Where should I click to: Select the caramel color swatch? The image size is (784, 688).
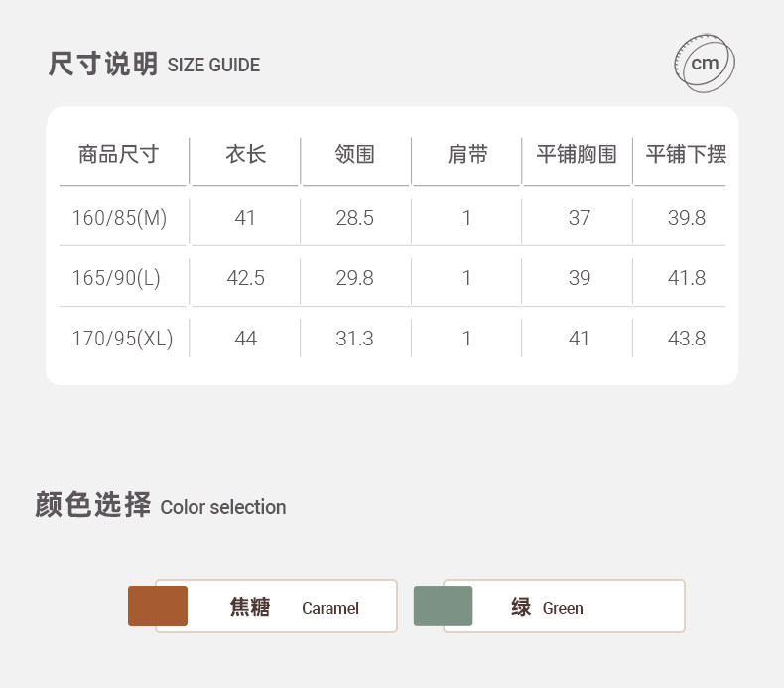(x=158, y=606)
